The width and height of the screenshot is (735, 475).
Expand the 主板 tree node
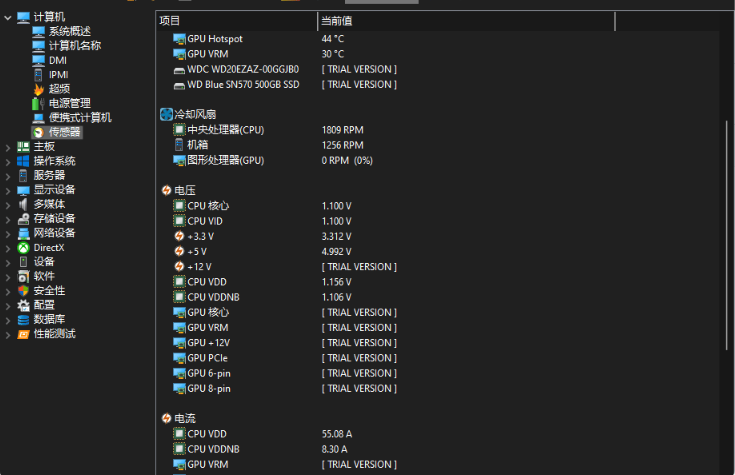tap(8, 148)
